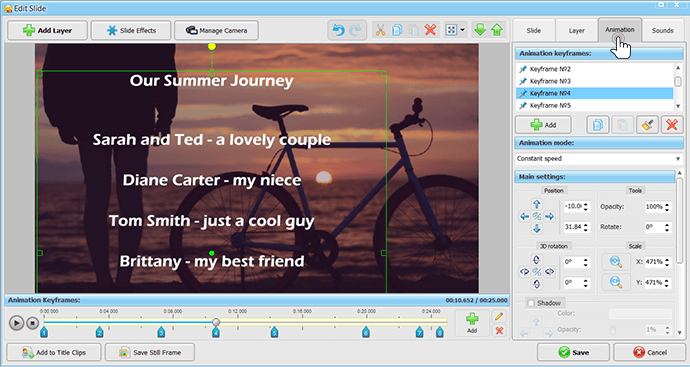
Task: Adjust the Scale Y 471% stepper
Action: [x=667, y=283]
